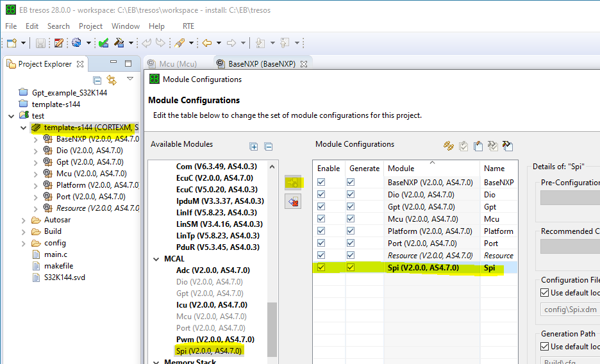The height and width of the screenshot is (364, 600).
Task: Expand the Autosar folder in tree
Action: pos(24,220)
